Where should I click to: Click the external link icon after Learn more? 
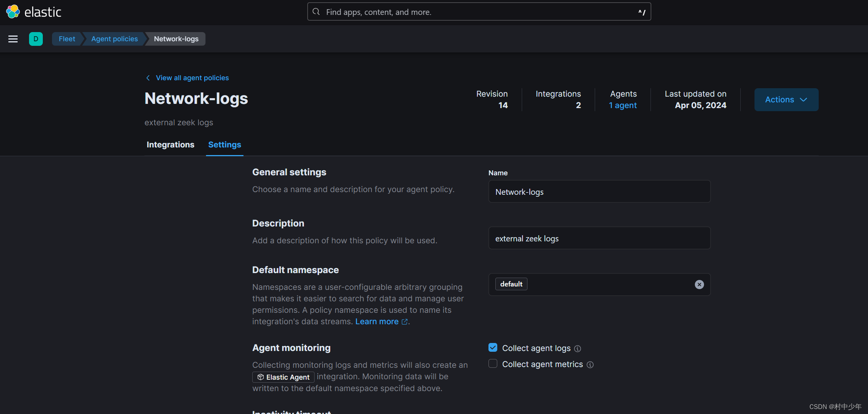[x=404, y=322]
